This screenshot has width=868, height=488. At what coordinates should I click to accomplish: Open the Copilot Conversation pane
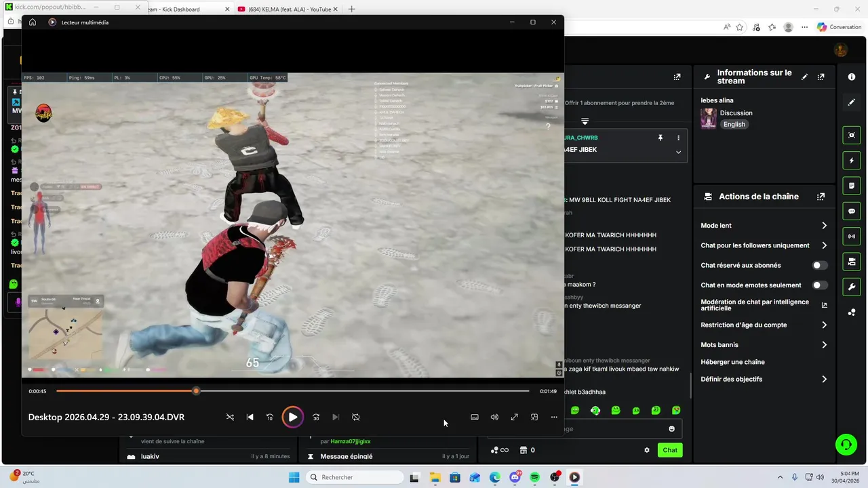click(839, 27)
